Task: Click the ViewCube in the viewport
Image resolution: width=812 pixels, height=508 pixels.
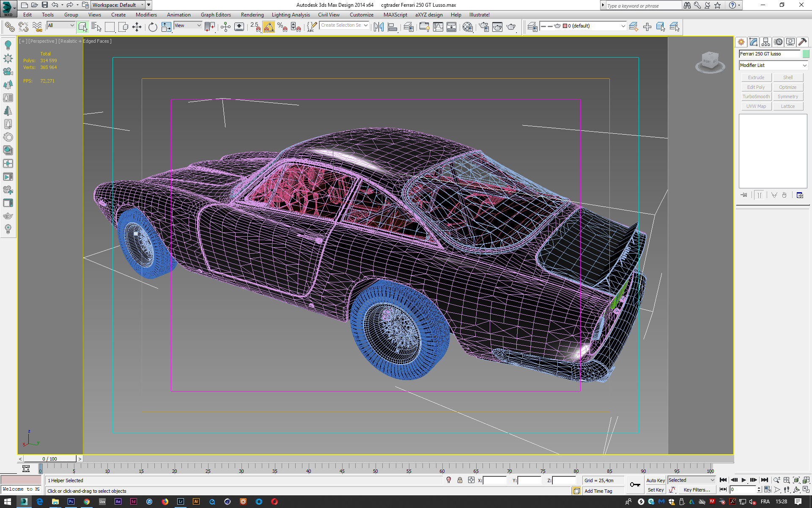Action: (x=710, y=62)
